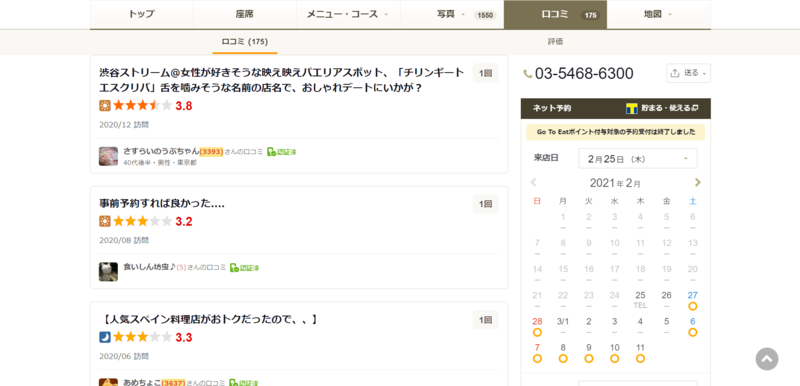The width and height of the screenshot is (800, 386).
Task: Switch to the 評価 sub-tab
Action: coord(556,42)
